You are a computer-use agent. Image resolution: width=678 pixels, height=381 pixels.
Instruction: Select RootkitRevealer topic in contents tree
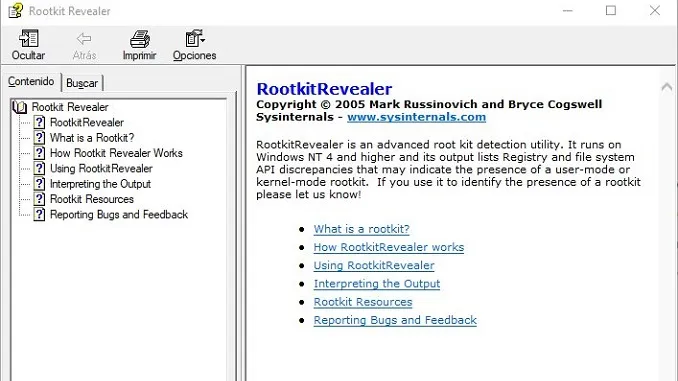(x=87, y=122)
